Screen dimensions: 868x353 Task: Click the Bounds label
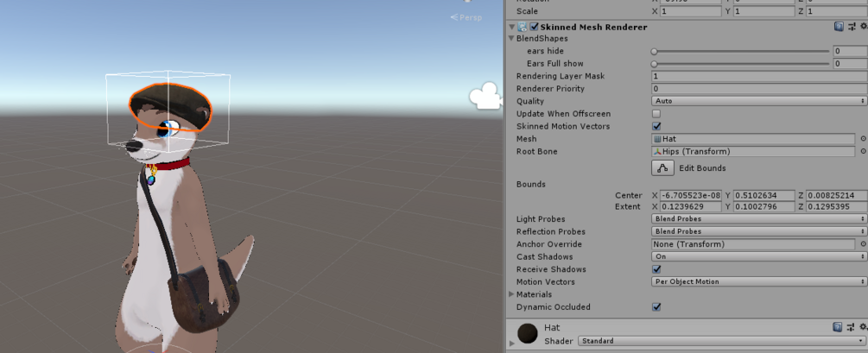coord(531,184)
